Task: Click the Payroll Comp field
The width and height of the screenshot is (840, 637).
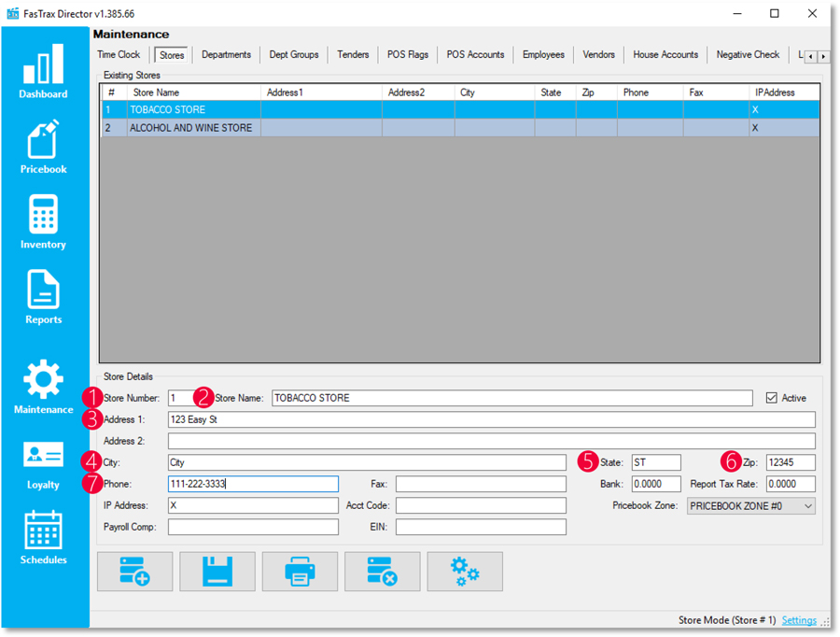Action: pyautogui.click(x=253, y=527)
